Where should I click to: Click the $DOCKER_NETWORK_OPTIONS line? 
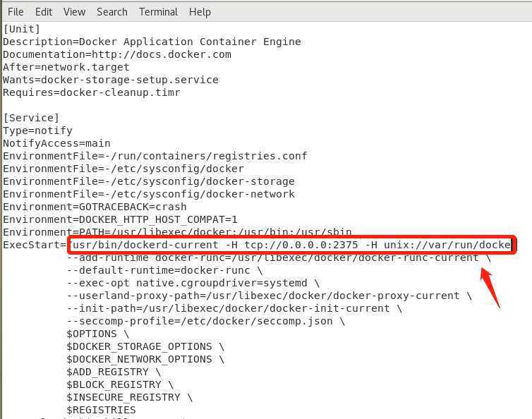tap(145, 359)
